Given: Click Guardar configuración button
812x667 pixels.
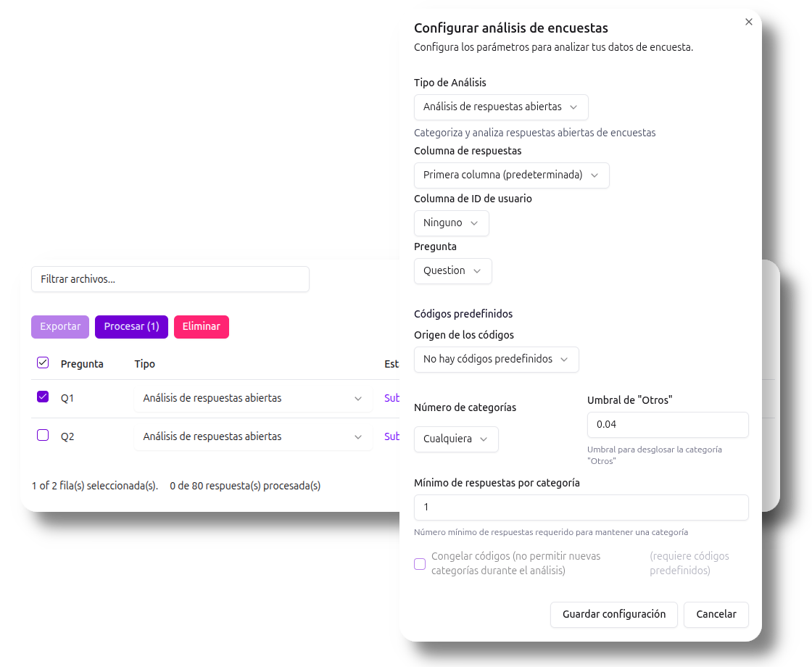Looking at the screenshot, I should pos(613,615).
